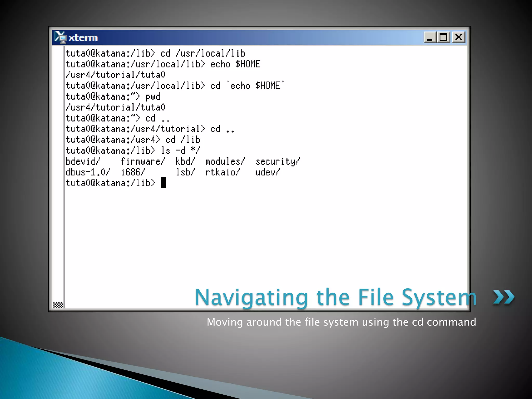The width and height of the screenshot is (532, 399).
Task: Minimize the xterm window
Action: pyautogui.click(x=430, y=37)
